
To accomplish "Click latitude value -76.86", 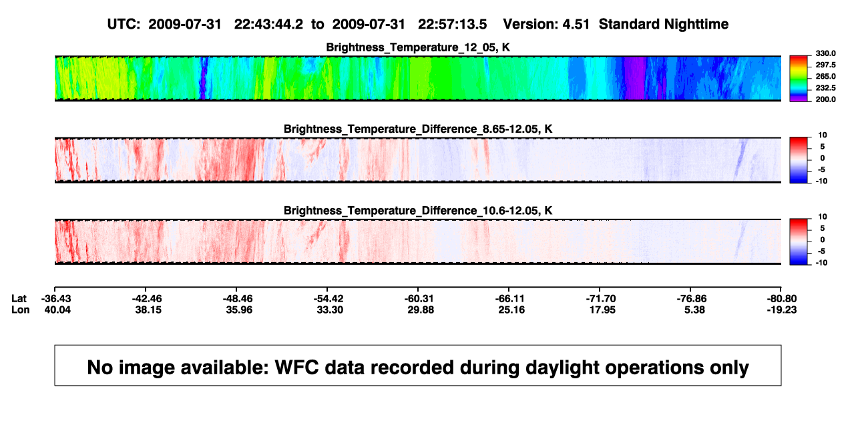I will [692, 298].
